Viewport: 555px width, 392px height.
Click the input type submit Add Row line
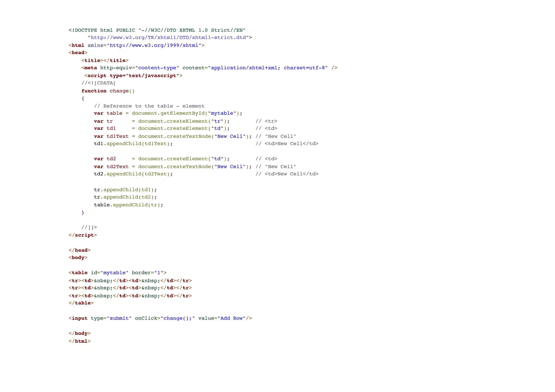point(160,318)
